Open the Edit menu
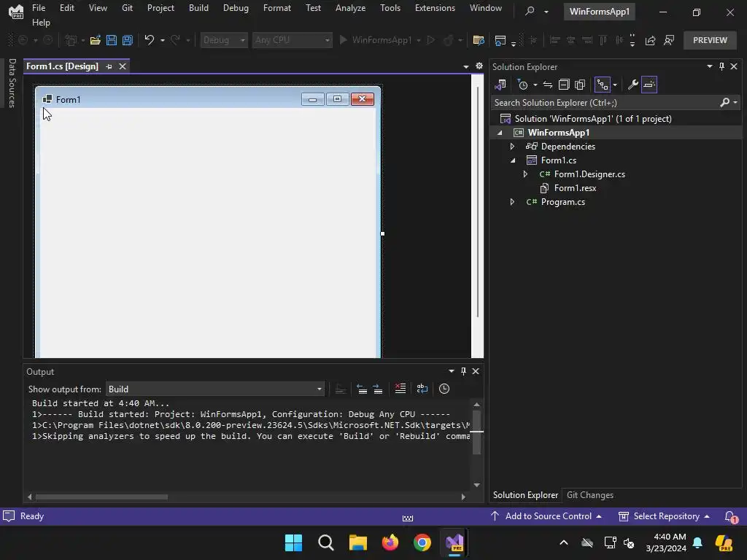Viewport: 747px width, 560px height. pyautogui.click(x=66, y=8)
